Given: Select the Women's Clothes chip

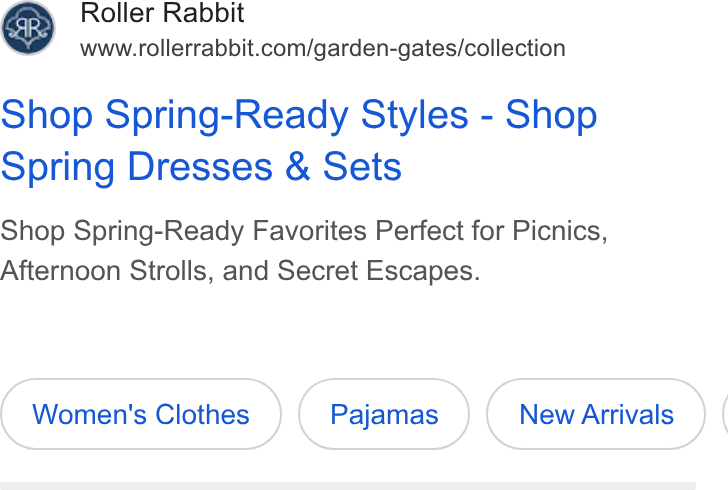Looking at the screenshot, I should click(x=141, y=414).
